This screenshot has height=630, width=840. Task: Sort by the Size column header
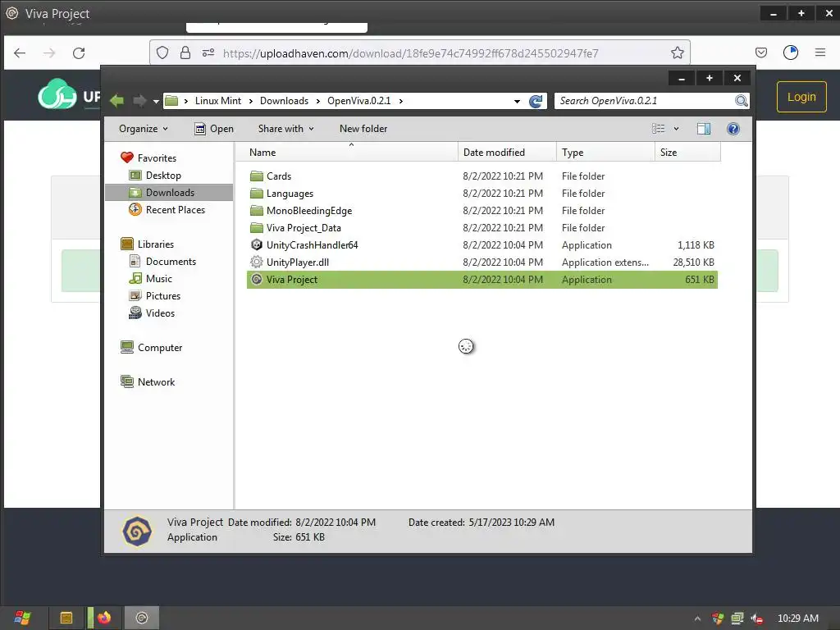[687, 152]
